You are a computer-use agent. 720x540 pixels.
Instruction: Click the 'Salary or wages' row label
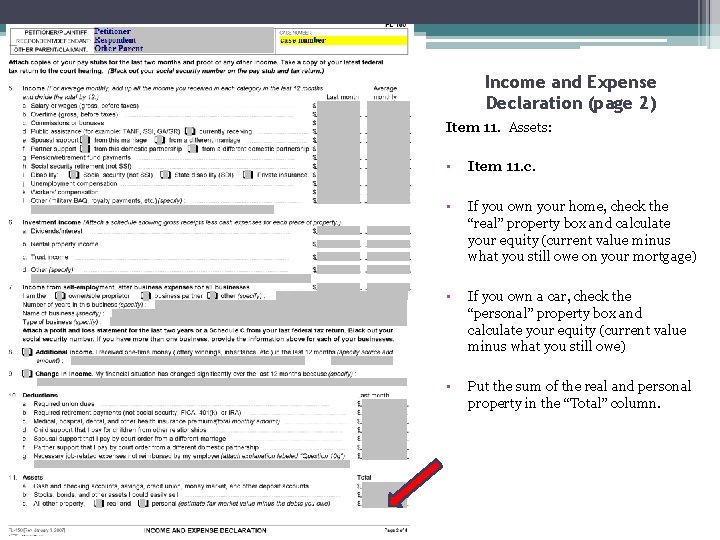point(84,106)
